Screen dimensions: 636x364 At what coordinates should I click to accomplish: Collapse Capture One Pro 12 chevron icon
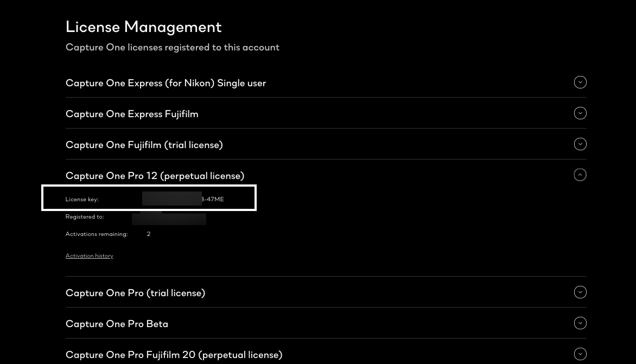(x=580, y=175)
